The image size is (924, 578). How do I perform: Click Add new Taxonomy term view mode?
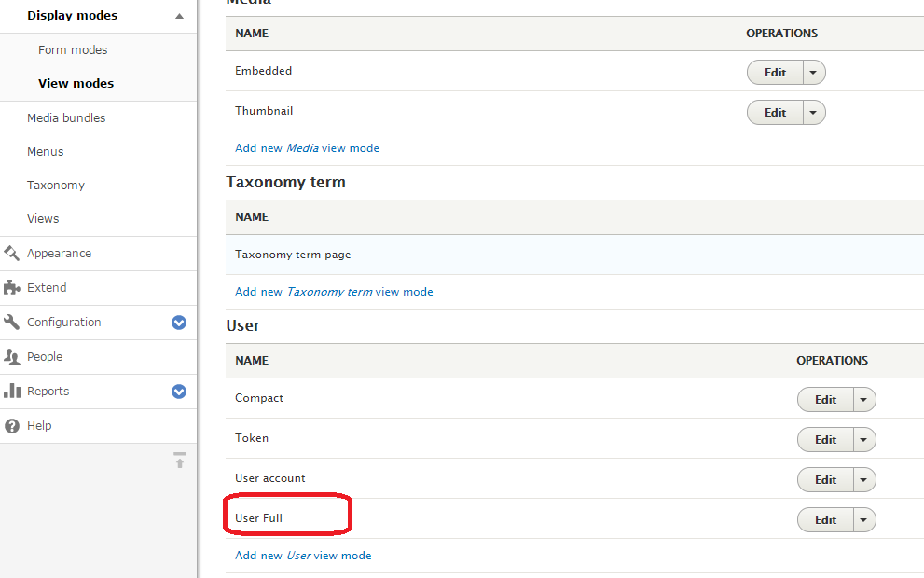[x=334, y=292]
